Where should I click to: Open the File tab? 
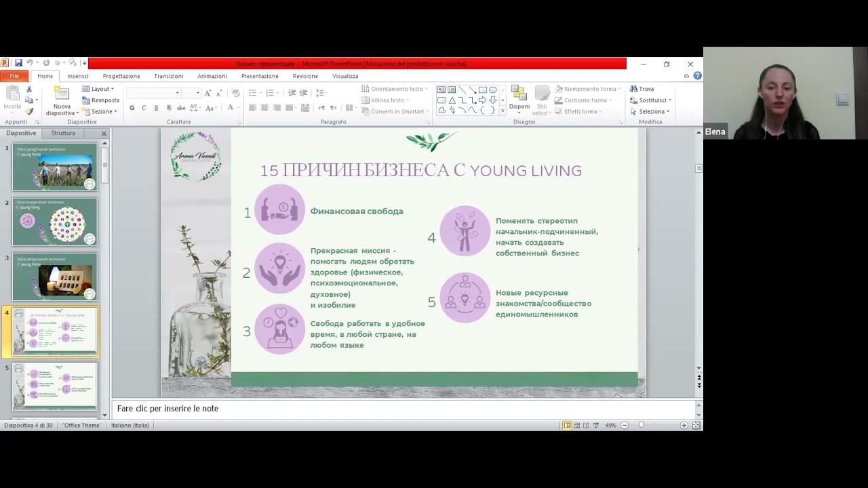click(14, 76)
